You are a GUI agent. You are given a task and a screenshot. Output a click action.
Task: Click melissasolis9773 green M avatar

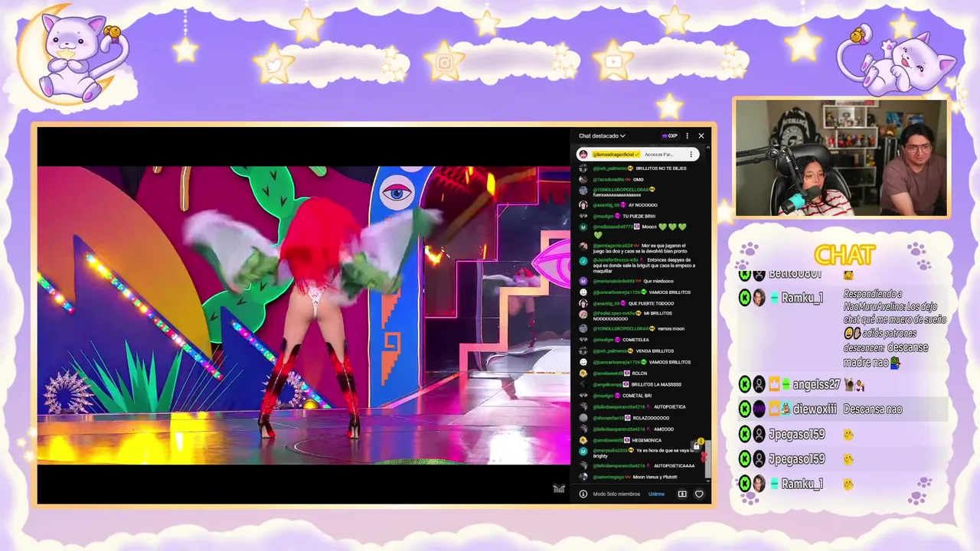[x=583, y=227]
